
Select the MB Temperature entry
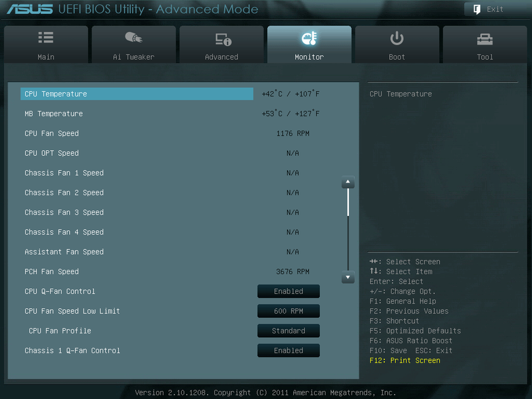point(136,113)
